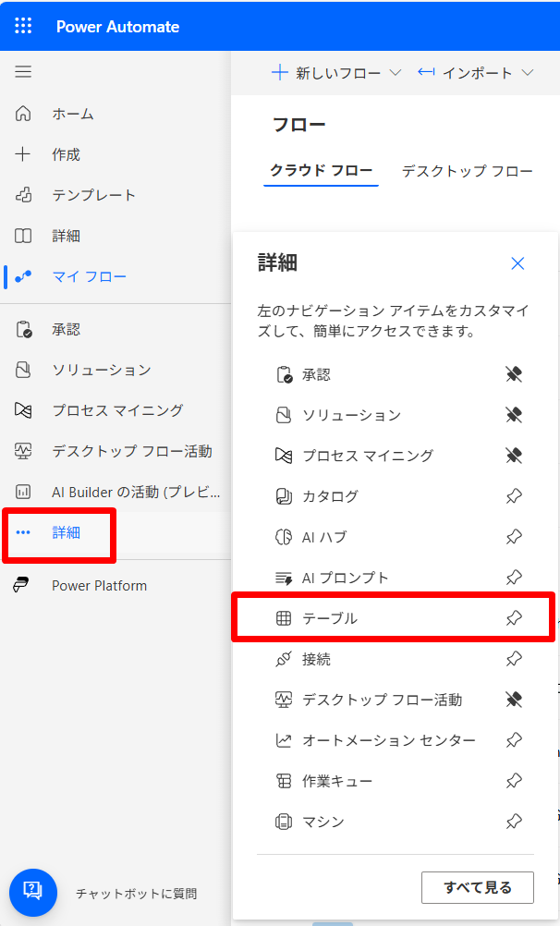Pin カタログ to the navigation
The height and width of the screenshot is (926, 560).
click(x=514, y=496)
